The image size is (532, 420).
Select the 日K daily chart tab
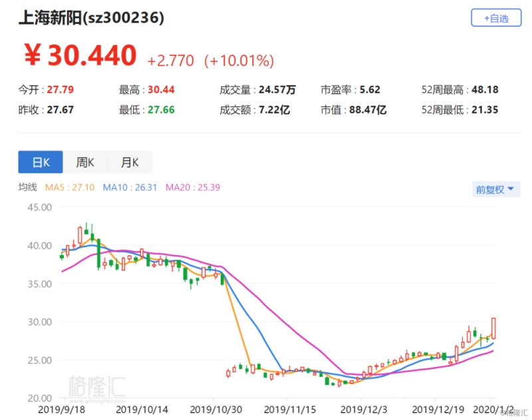tap(40, 162)
